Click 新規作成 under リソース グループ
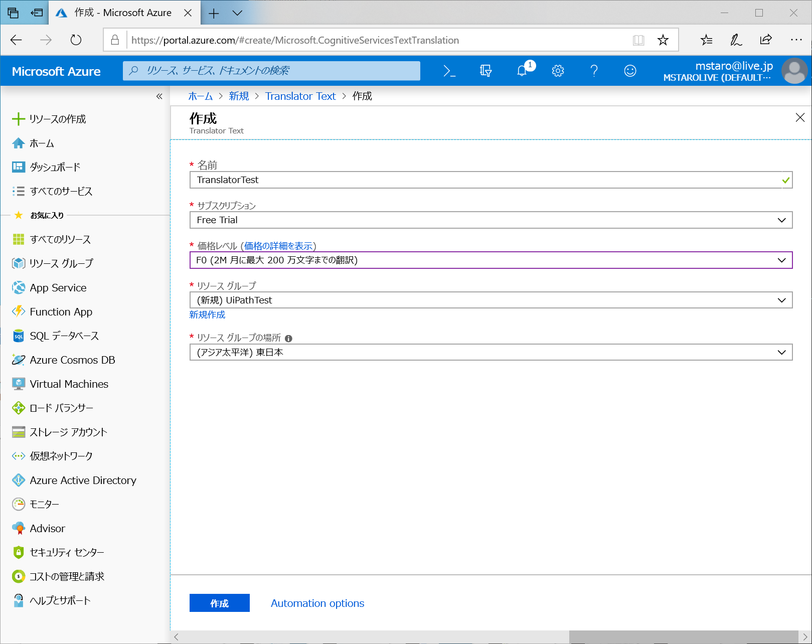The height and width of the screenshot is (644, 812). coord(207,314)
